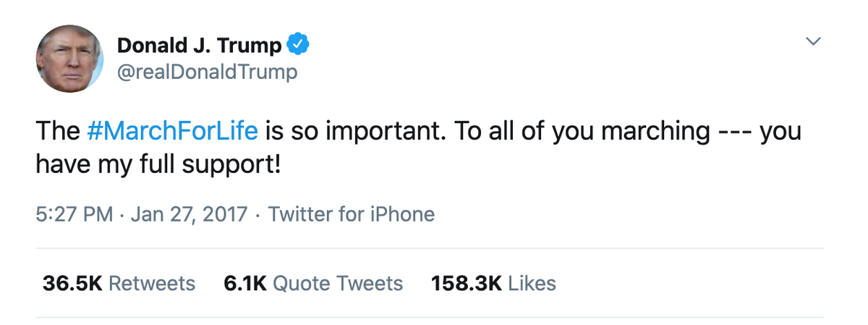
Task: Click the 5:27 PM timestamp
Action: pyautogui.click(x=74, y=214)
